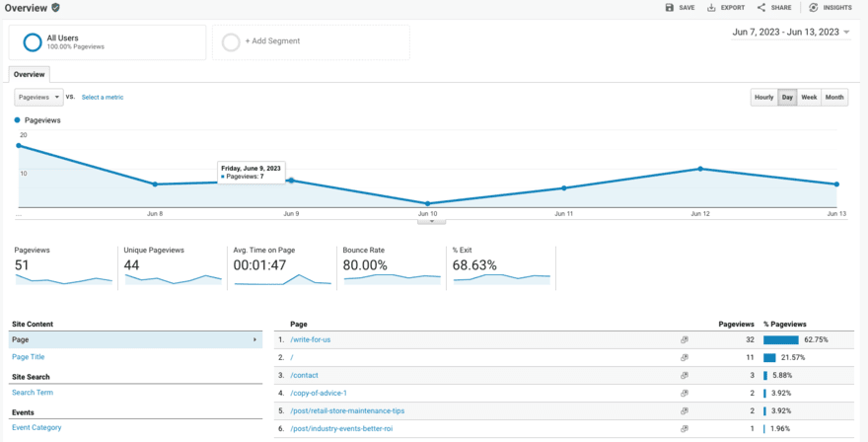The height and width of the screenshot is (442, 868).
Task: Switch chart granularity to Hourly
Action: pyautogui.click(x=763, y=98)
